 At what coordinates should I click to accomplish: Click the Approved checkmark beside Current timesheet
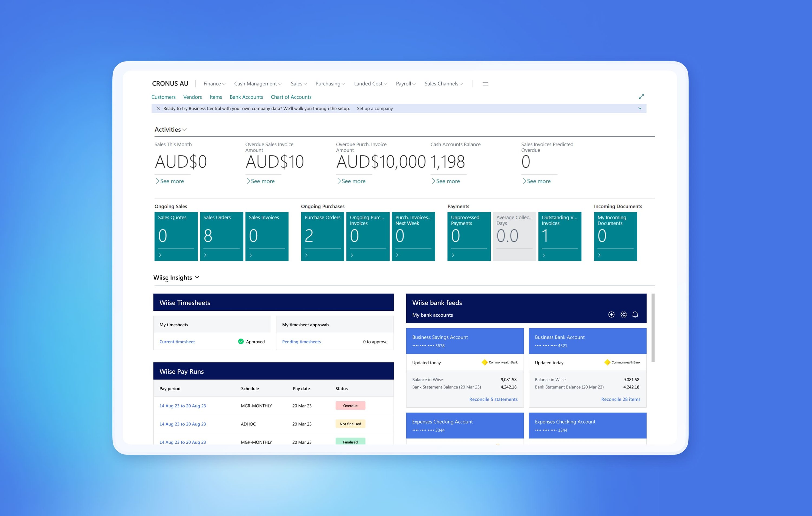coord(241,341)
